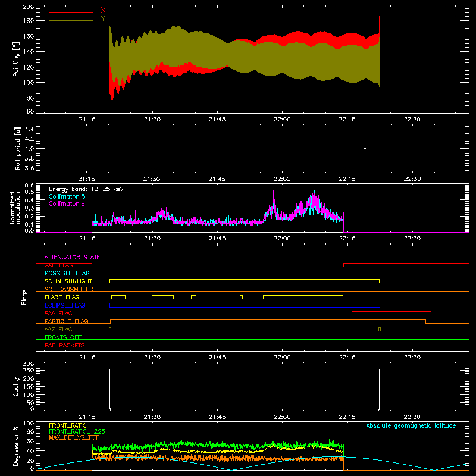
Task: Select the 'Quality' axis title
Action: [16, 386]
